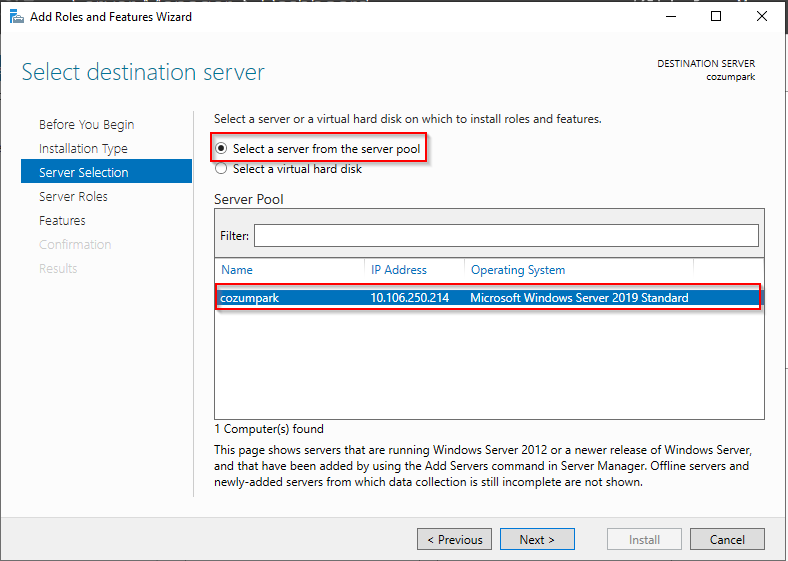The width and height of the screenshot is (788, 561).
Task: Sort by Operating System column header
Action: pyautogui.click(x=518, y=270)
